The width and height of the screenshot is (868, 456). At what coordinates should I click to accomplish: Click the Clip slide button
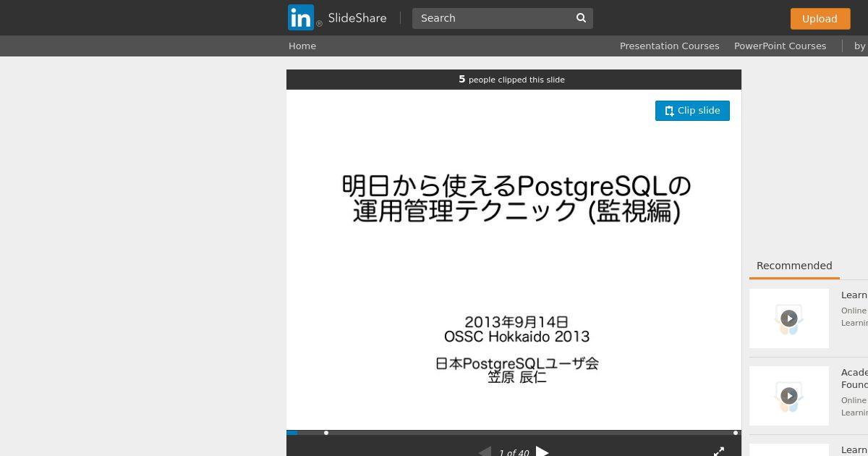coord(692,111)
